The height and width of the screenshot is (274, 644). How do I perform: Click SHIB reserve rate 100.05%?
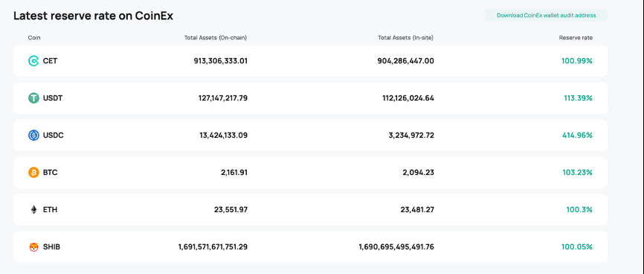pos(577,247)
